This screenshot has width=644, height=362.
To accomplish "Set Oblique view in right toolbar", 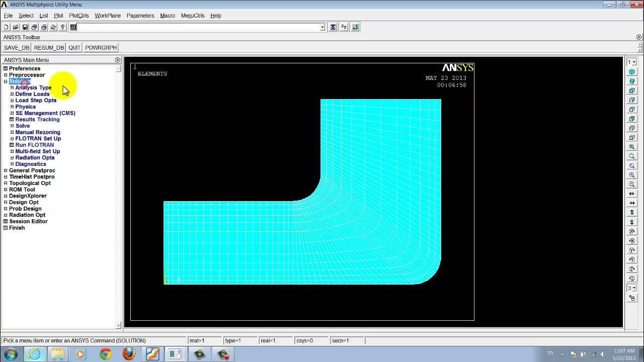I will 632,81.
